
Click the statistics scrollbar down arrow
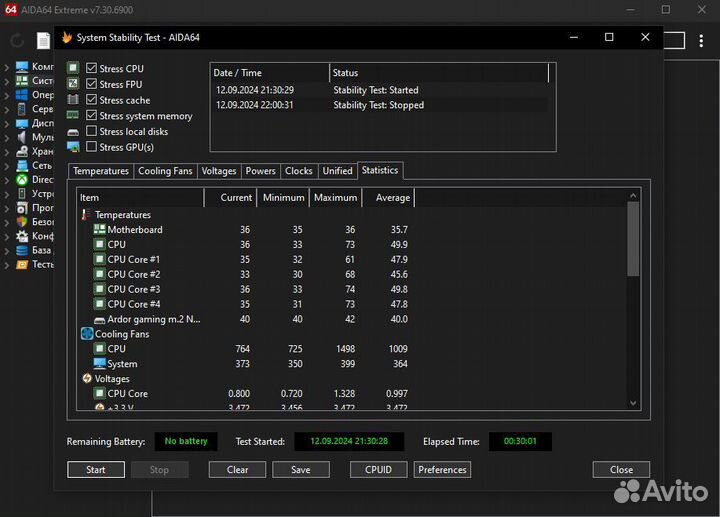[633, 403]
